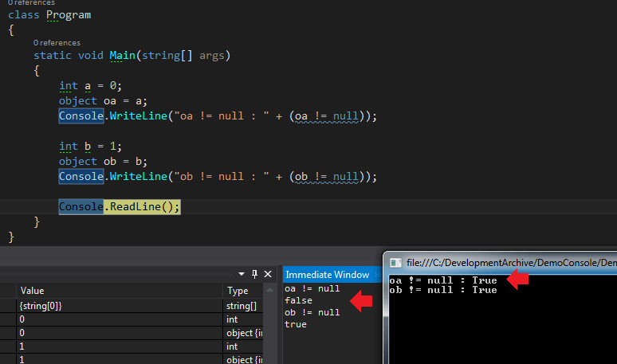Close the variables panel with its X icon
Image resolution: width=617 pixels, height=364 pixels.
(x=268, y=273)
